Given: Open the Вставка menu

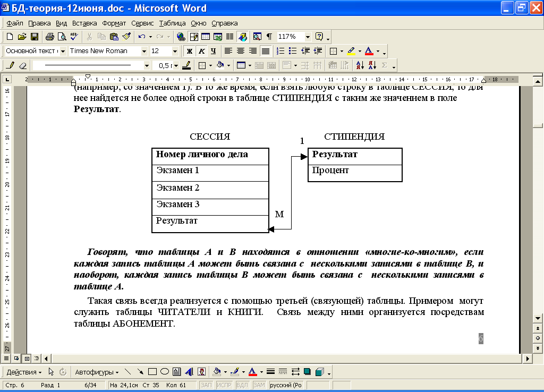Looking at the screenshot, I should pyautogui.click(x=84, y=23).
